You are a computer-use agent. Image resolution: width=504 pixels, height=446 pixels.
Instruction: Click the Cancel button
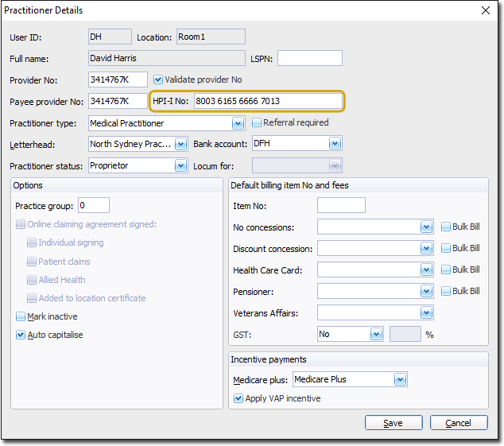(x=459, y=423)
